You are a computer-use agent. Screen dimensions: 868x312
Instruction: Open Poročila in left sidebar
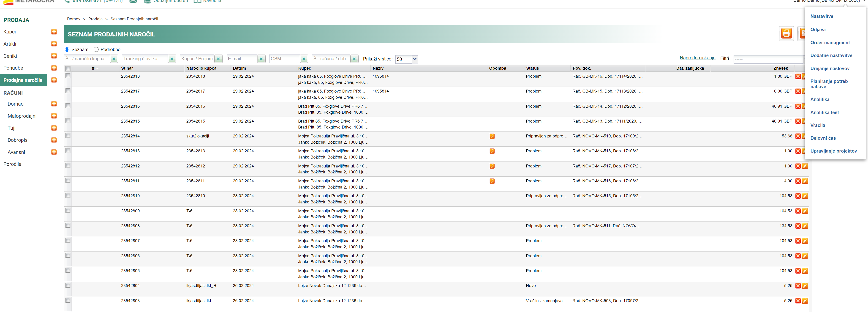click(x=12, y=164)
